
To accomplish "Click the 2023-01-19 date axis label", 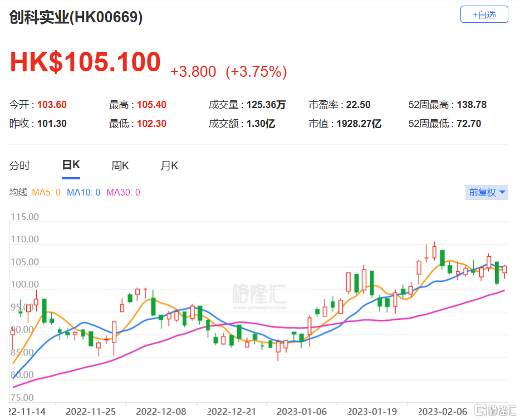I will (372, 412).
